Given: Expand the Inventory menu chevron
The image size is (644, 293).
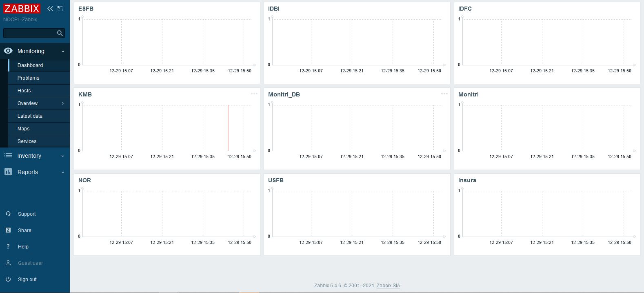Looking at the screenshot, I should [x=63, y=156].
